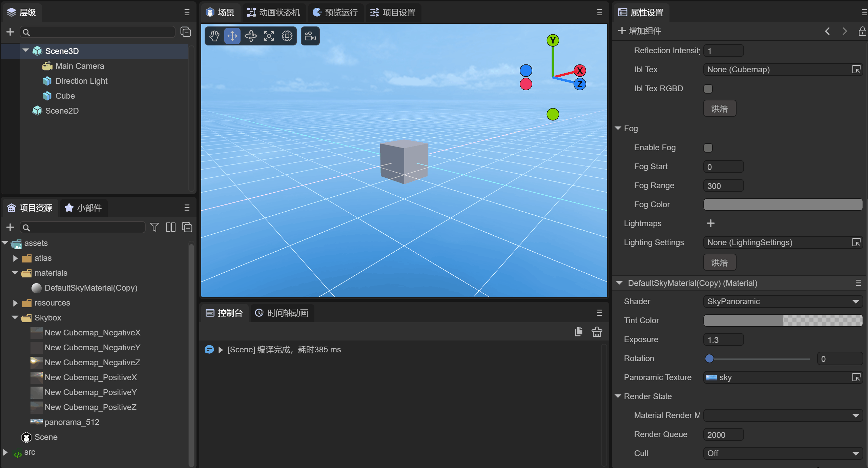Enable the Enable Fog checkbox

(x=708, y=148)
